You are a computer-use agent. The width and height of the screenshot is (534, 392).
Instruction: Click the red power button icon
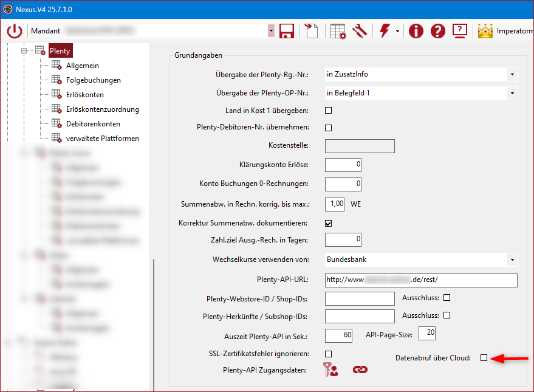coord(15,31)
